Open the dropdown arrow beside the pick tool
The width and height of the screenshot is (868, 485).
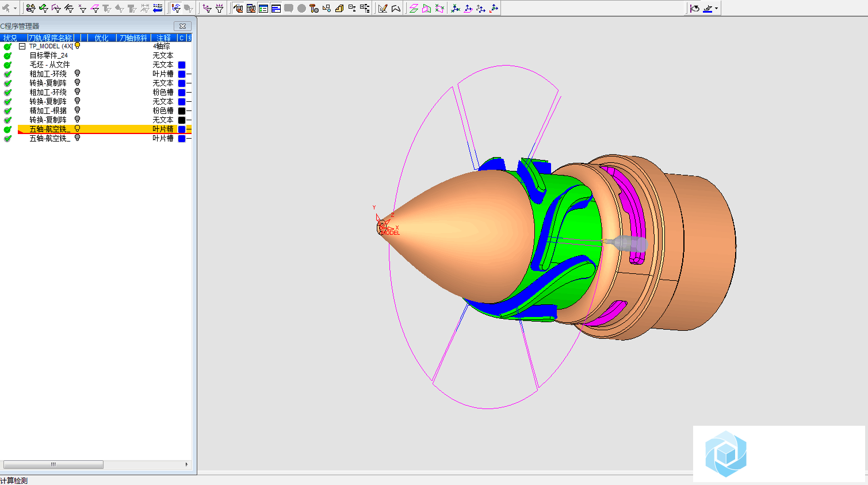click(15, 8)
